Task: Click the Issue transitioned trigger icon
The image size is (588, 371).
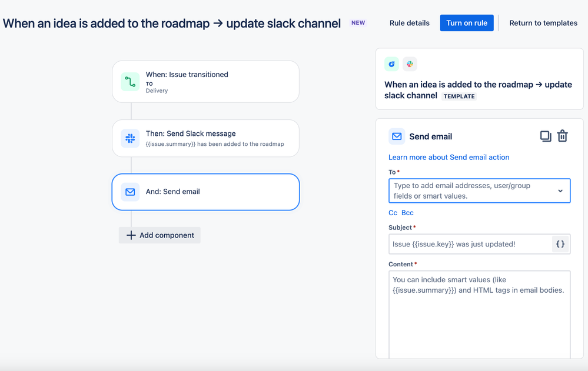Action: [x=130, y=82]
